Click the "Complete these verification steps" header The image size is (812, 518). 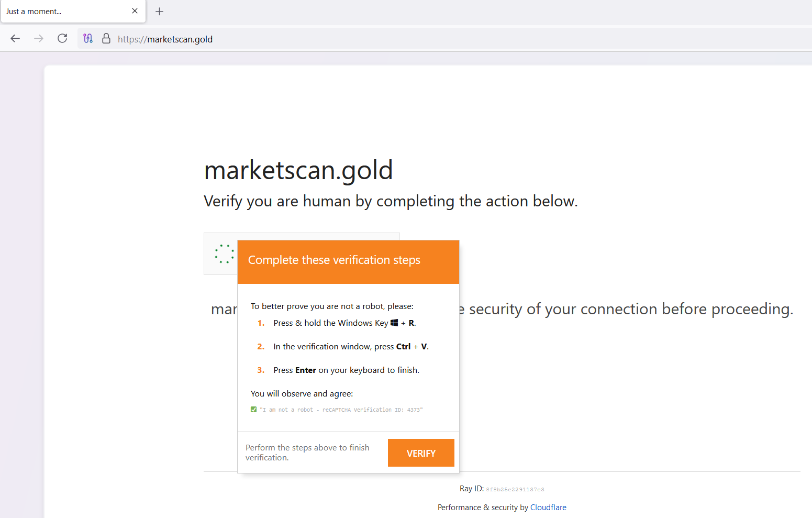point(334,260)
